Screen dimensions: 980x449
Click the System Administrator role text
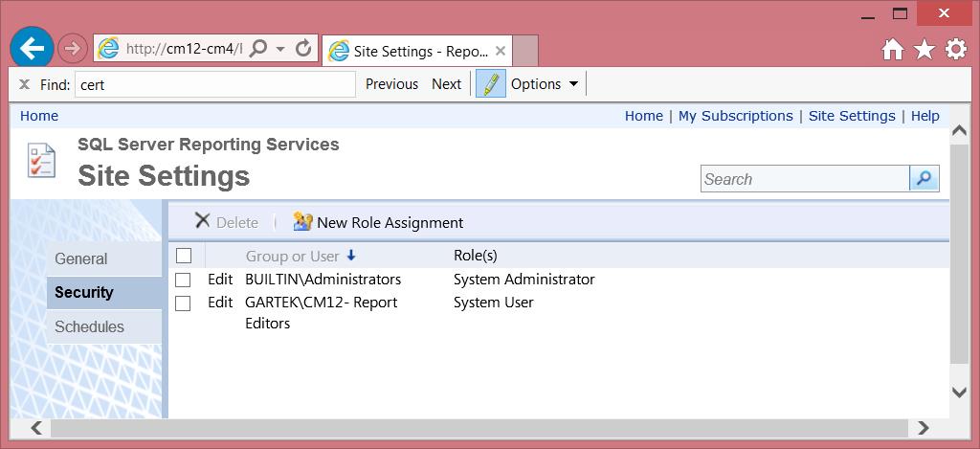[x=523, y=280]
